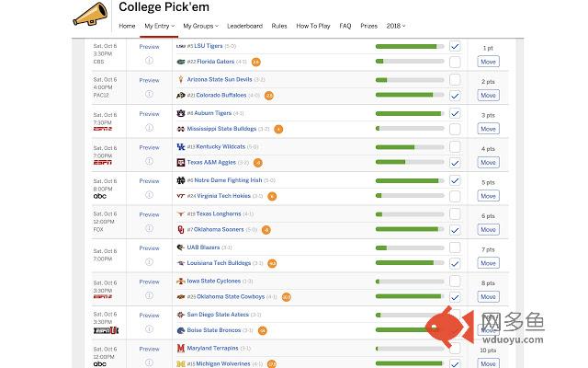Uncheck the Notre Dame Fighting Irish pick
The image size is (588, 368).
455,180
